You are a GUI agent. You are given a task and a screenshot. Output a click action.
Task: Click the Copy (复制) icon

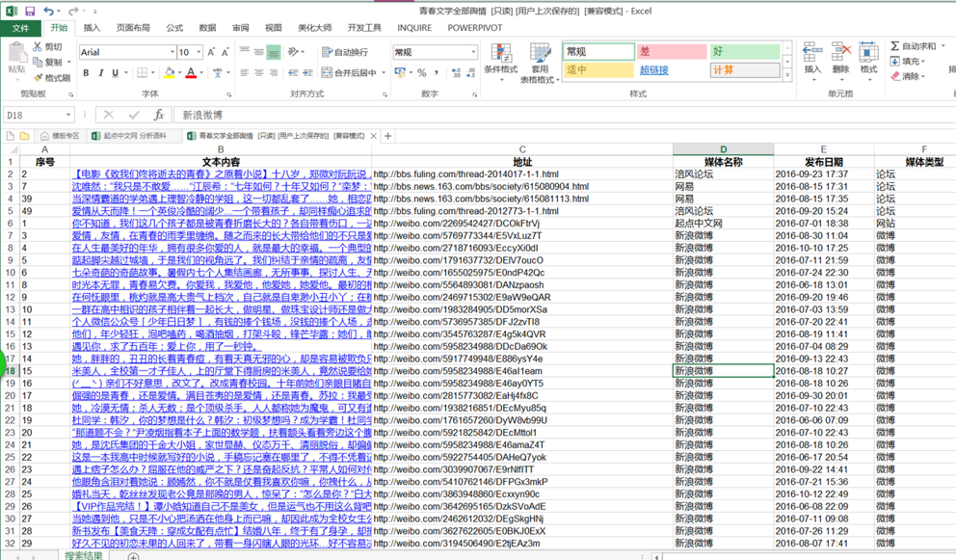point(38,63)
